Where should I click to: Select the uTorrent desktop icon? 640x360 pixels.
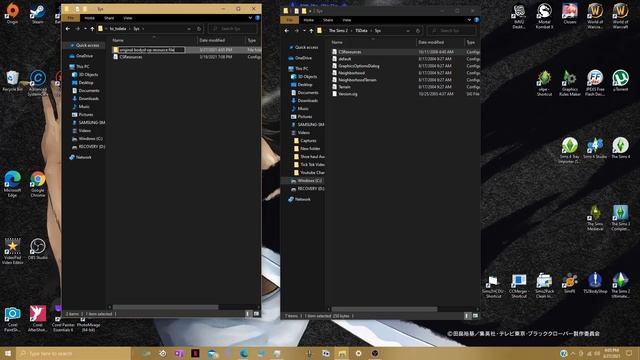620,81
